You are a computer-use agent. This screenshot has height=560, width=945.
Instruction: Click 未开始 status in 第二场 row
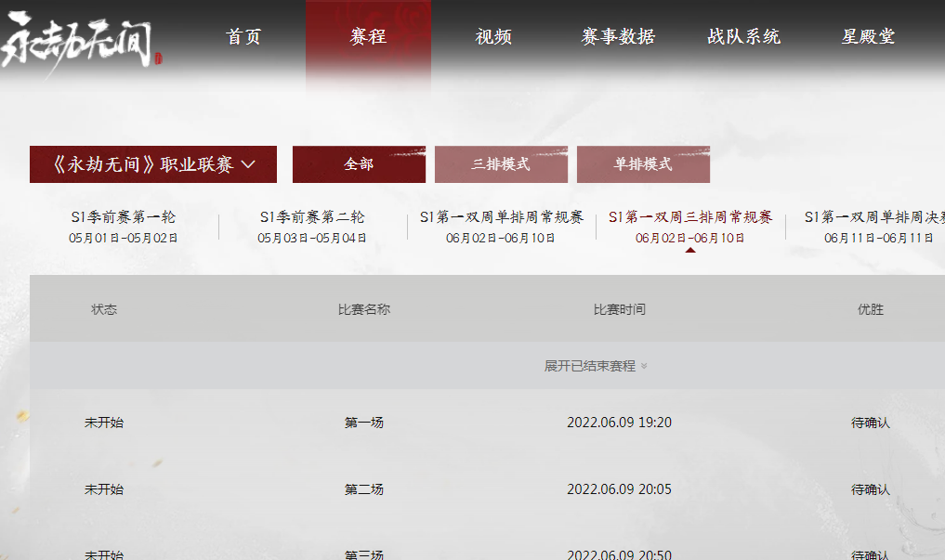tap(104, 489)
